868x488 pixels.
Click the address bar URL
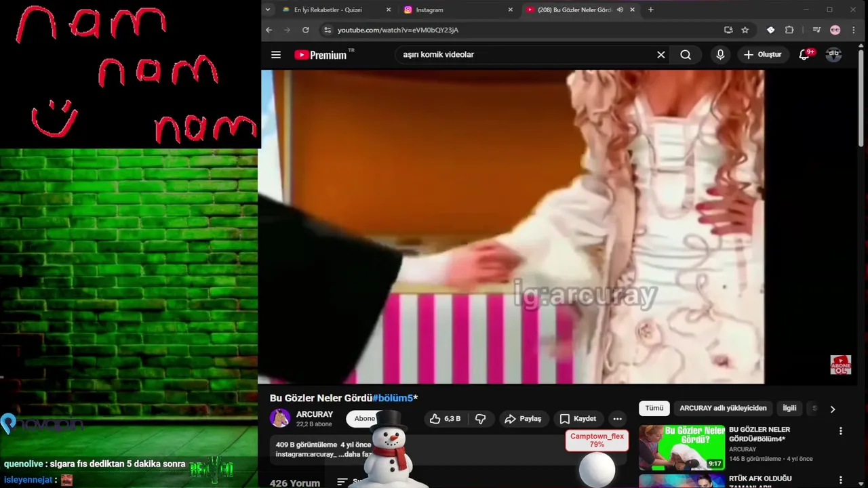click(398, 30)
